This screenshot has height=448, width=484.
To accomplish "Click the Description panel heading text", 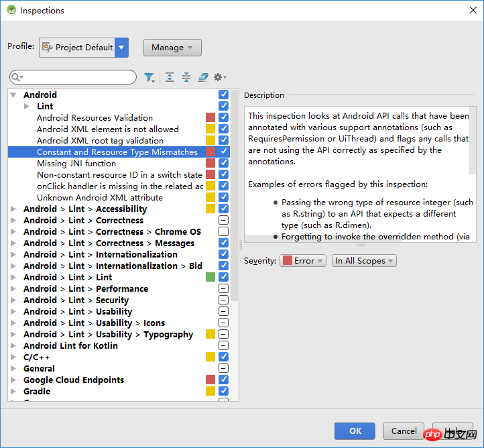I will (x=264, y=95).
